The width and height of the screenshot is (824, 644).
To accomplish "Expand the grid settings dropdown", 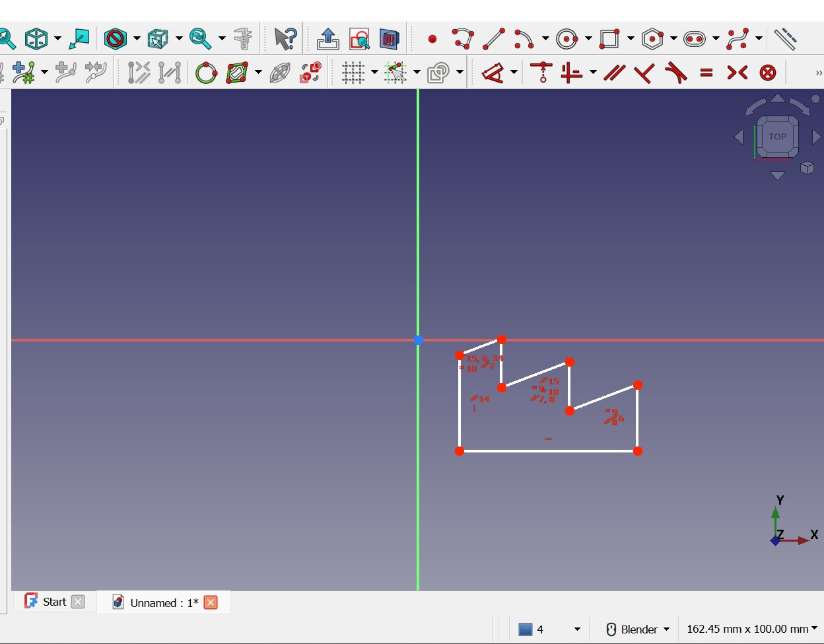I will click(374, 73).
